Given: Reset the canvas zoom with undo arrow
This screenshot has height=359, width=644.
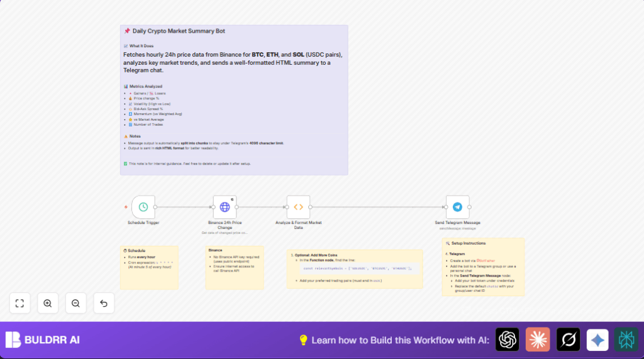Looking at the screenshot, I should pyautogui.click(x=104, y=303).
